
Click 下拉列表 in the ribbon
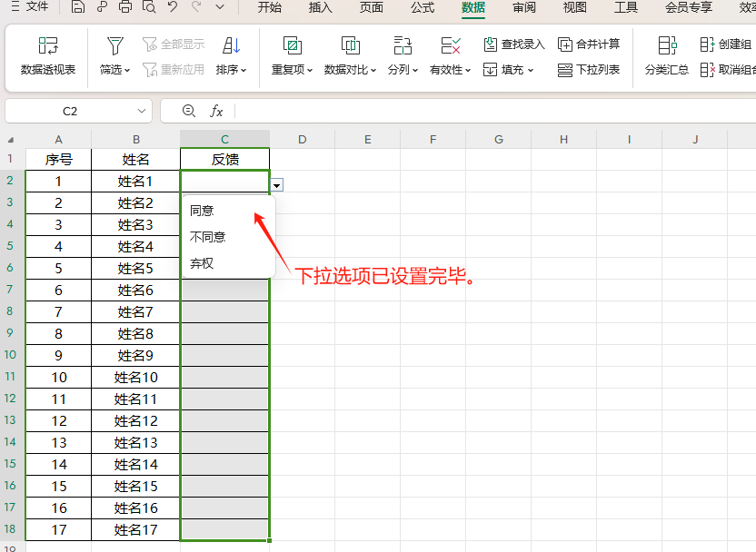(x=589, y=70)
